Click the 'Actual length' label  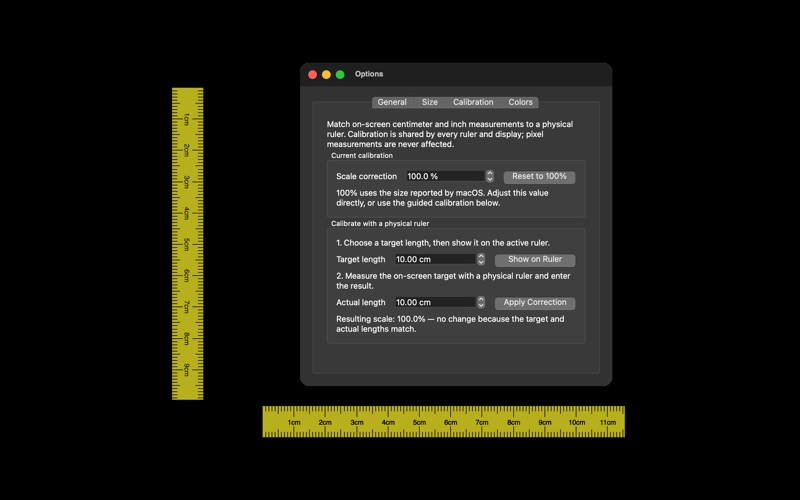(361, 302)
